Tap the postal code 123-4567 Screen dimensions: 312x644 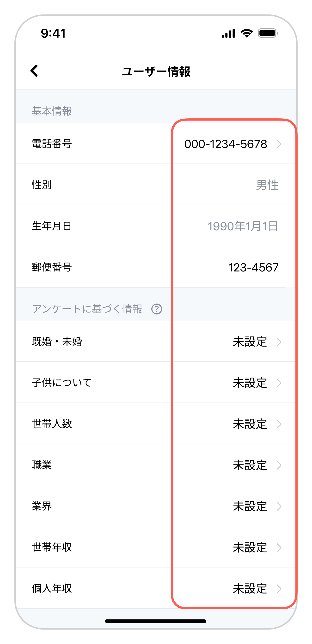point(253,268)
